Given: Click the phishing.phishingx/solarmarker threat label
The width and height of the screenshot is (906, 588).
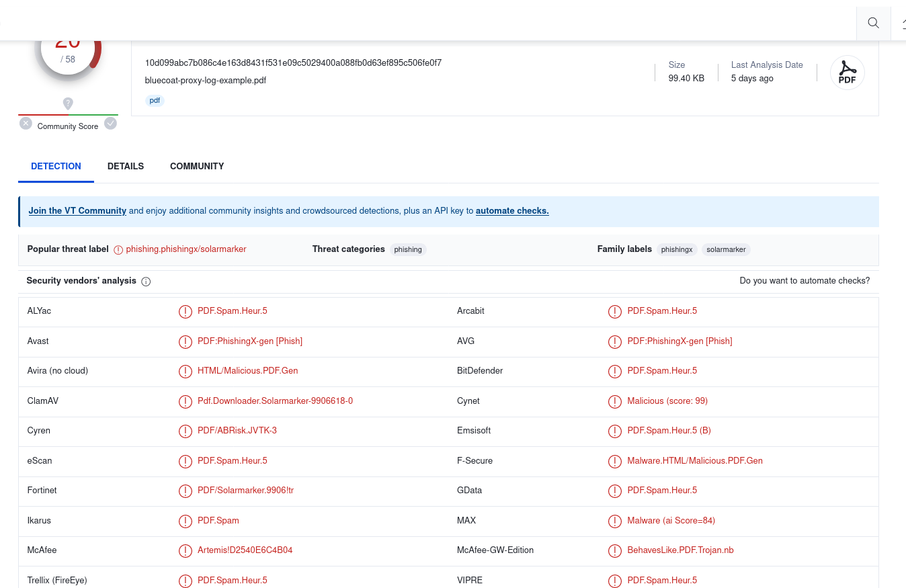Looking at the screenshot, I should tap(186, 249).
